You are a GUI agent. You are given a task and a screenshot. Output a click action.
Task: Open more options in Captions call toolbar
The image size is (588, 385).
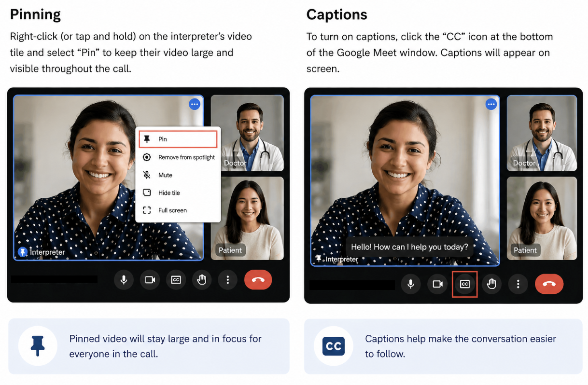tap(518, 284)
